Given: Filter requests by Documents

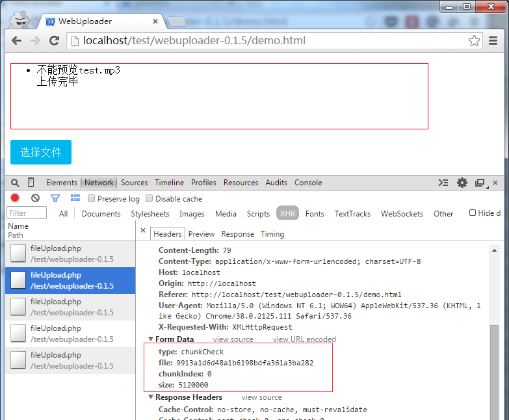Looking at the screenshot, I should click(101, 213).
